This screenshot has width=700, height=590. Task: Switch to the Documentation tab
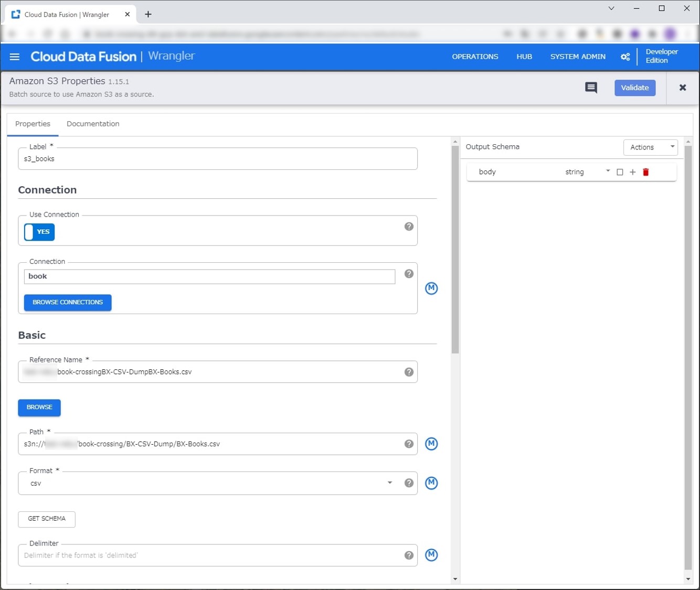pyautogui.click(x=93, y=124)
